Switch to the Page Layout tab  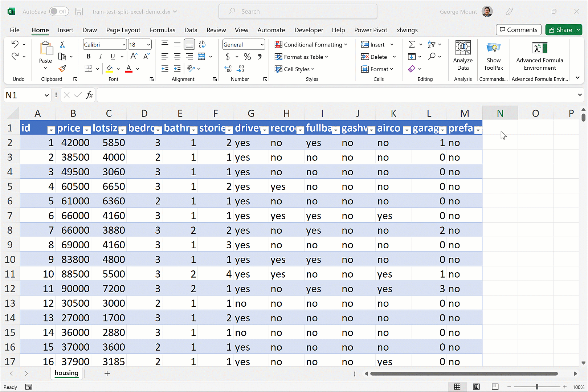tap(123, 30)
